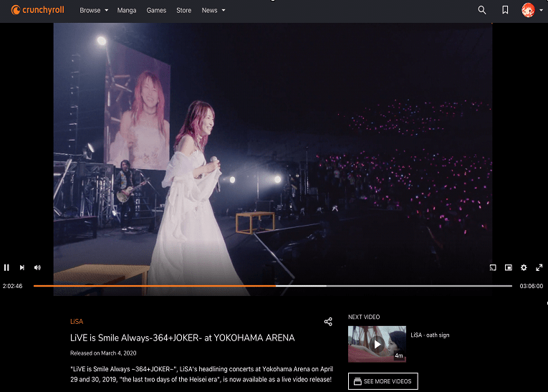Screen dimensions: 548x392
Task: Mute the player volume
Action: tap(37, 267)
